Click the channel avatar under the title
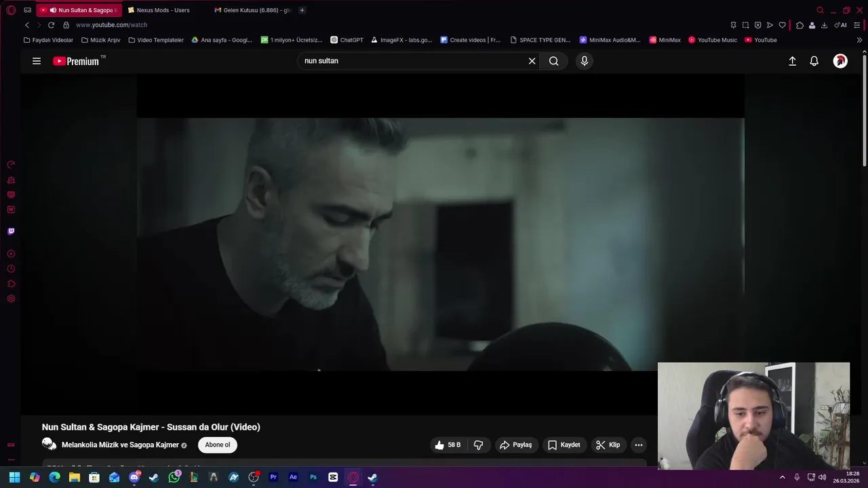Viewport: 868px width, 488px height. [49, 444]
